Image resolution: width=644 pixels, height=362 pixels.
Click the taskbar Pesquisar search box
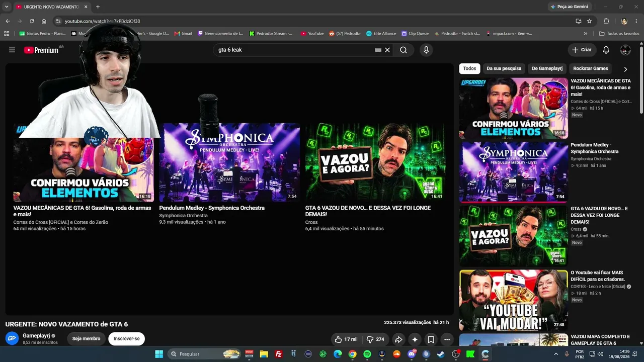pyautogui.click(x=204, y=354)
